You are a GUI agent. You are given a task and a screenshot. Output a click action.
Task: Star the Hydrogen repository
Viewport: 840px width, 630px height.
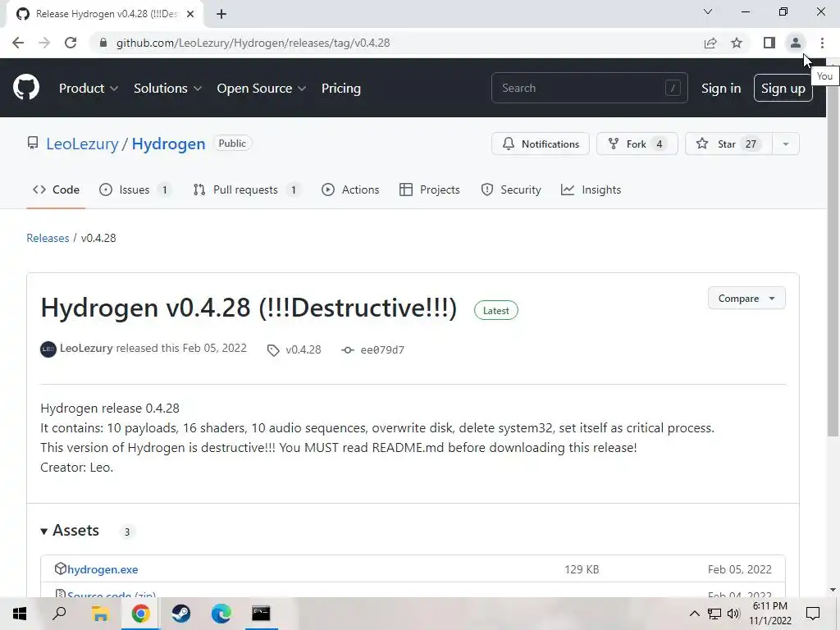(x=728, y=144)
